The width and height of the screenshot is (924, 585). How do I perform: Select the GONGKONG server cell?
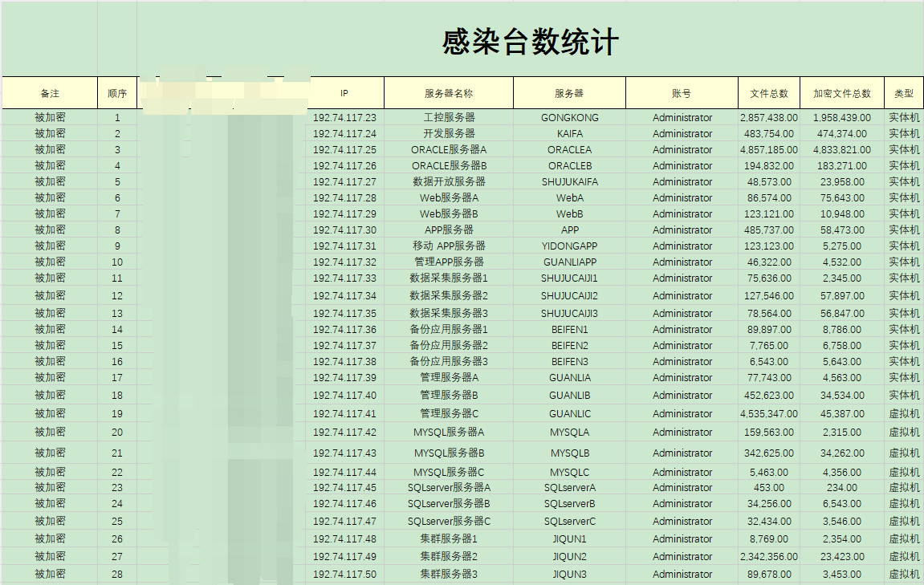569,117
